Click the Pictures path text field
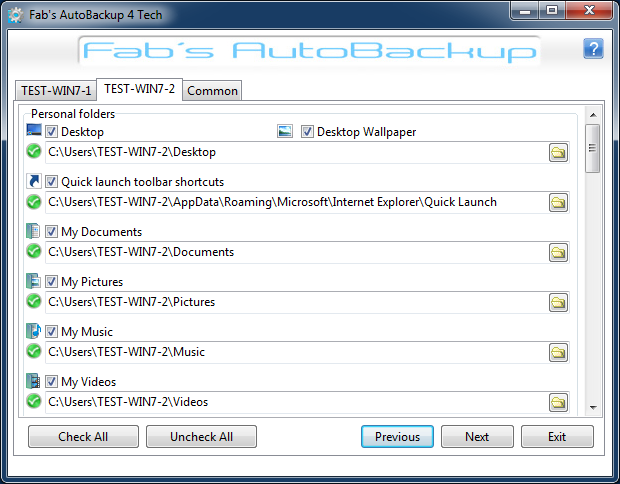620x484 pixels. tap(297, 302)
